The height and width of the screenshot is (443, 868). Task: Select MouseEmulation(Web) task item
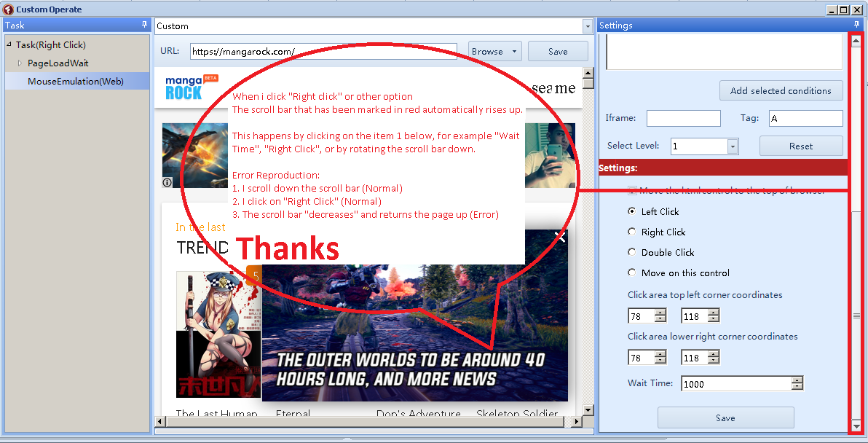tap(75, 81)
